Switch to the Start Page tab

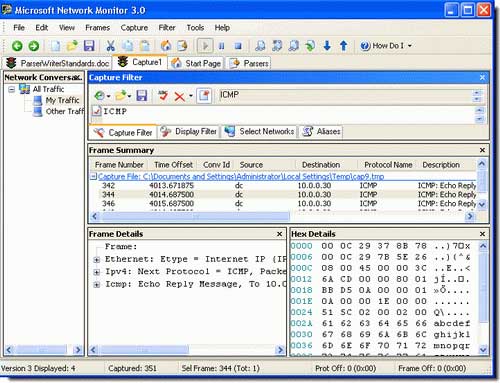[196, 63]
